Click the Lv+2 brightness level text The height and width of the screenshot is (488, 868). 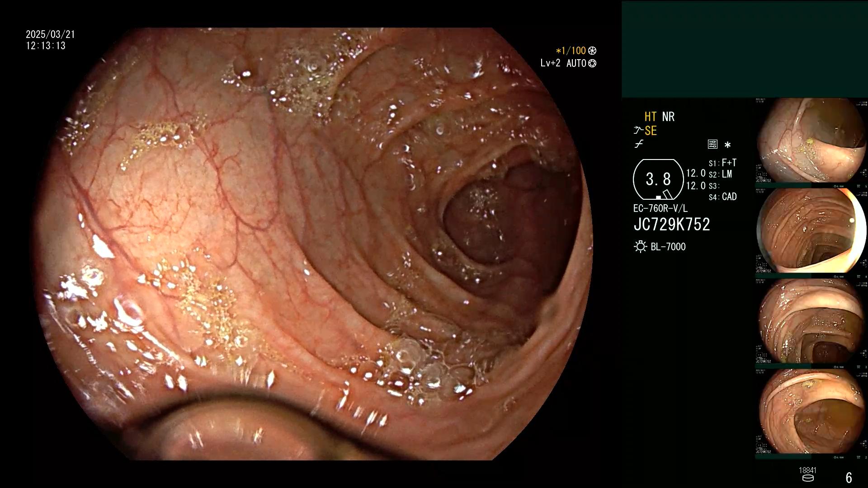coord(550,63)
